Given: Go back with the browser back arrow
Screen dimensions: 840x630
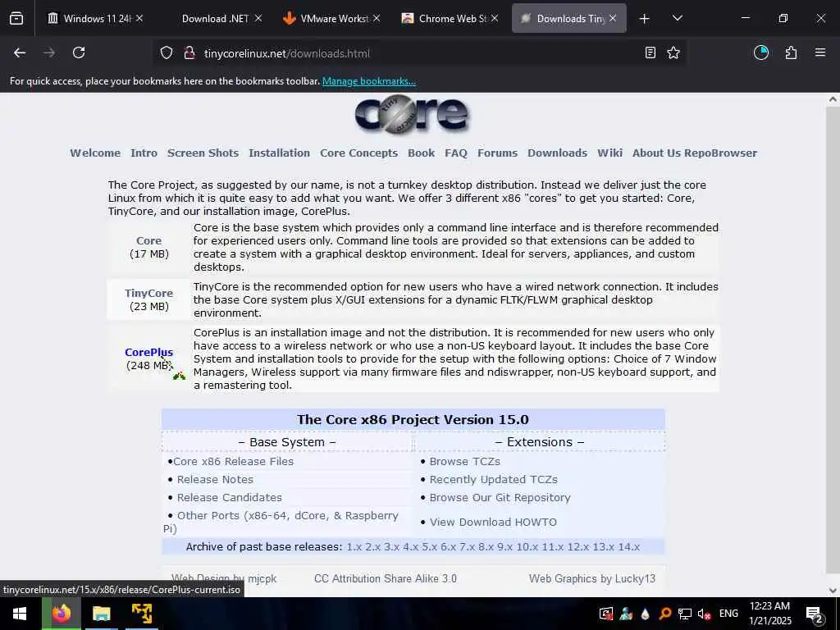Looking at the screenshot, I should pos(20,52).
